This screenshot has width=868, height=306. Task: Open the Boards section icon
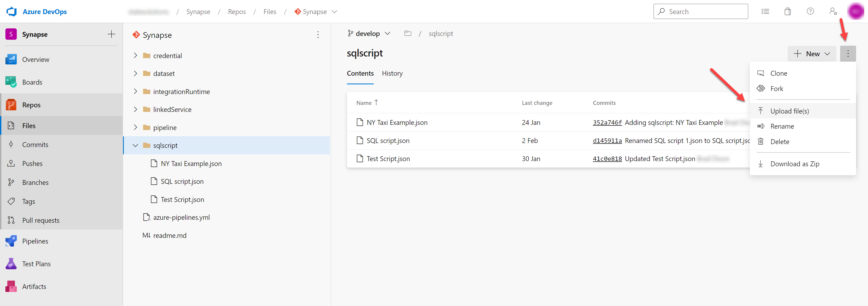click(x=11, y=82)
